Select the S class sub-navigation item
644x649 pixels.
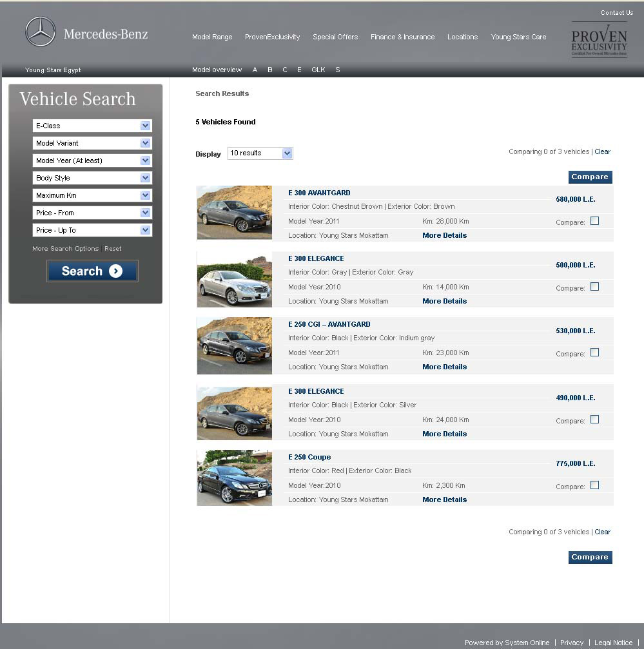click(x=338, y=70)
